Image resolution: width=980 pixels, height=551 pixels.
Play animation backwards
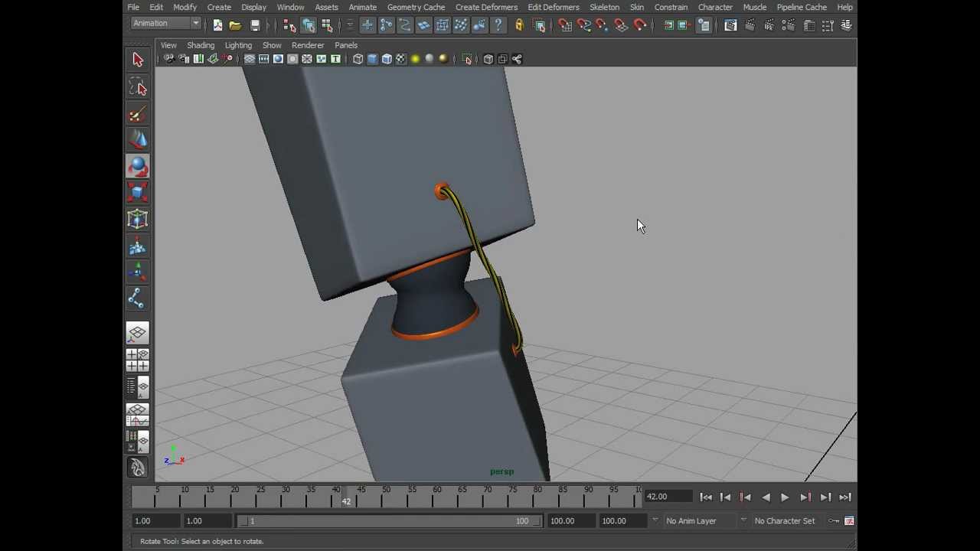coord(766,497)
